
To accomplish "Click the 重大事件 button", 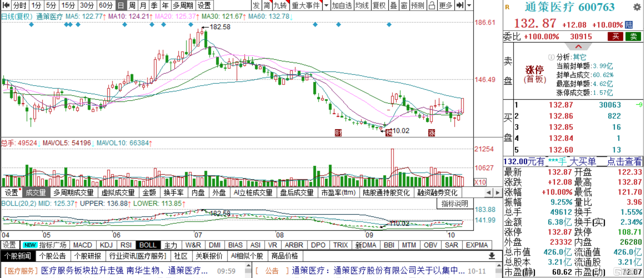I will 306,5.
